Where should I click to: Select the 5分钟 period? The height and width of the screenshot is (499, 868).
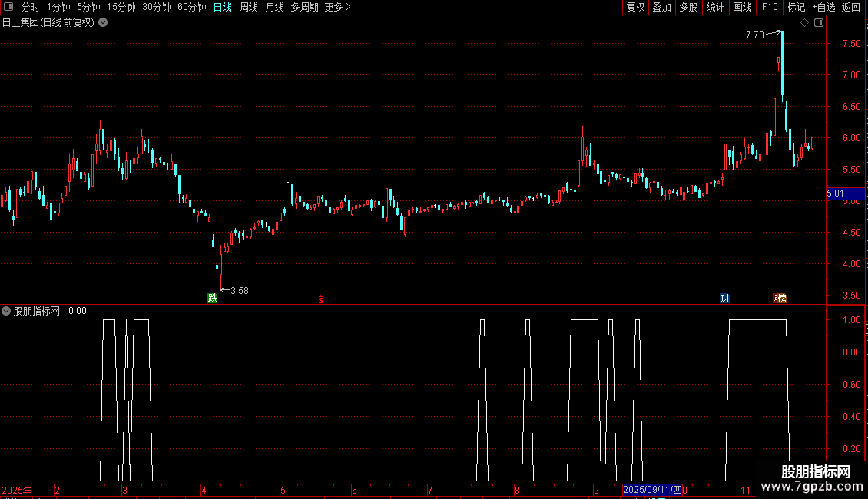pos(88,7)
